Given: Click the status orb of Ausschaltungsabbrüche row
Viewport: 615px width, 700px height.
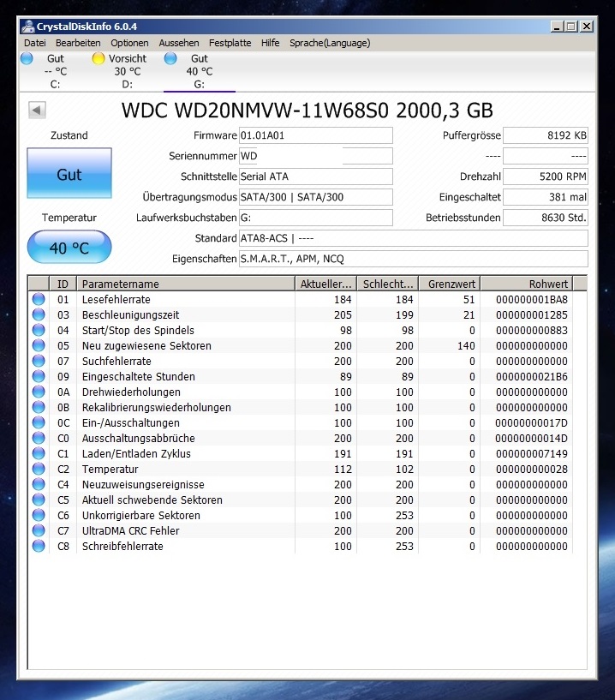Looking at the screenshot, I should (39, 438).
